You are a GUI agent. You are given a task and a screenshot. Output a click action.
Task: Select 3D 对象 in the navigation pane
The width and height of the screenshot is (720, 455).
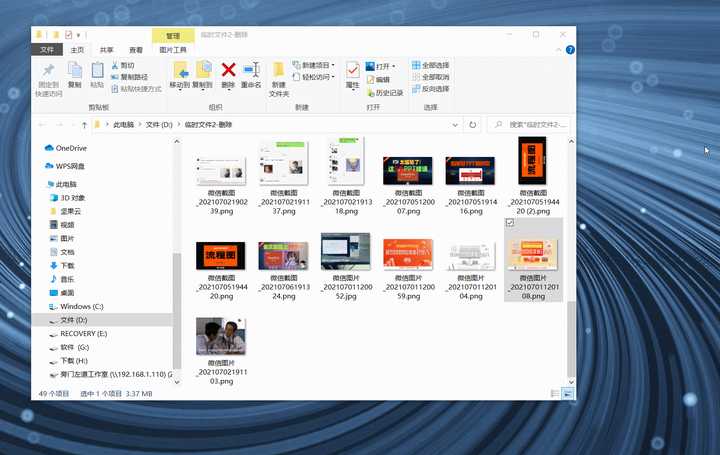point(68,198)
